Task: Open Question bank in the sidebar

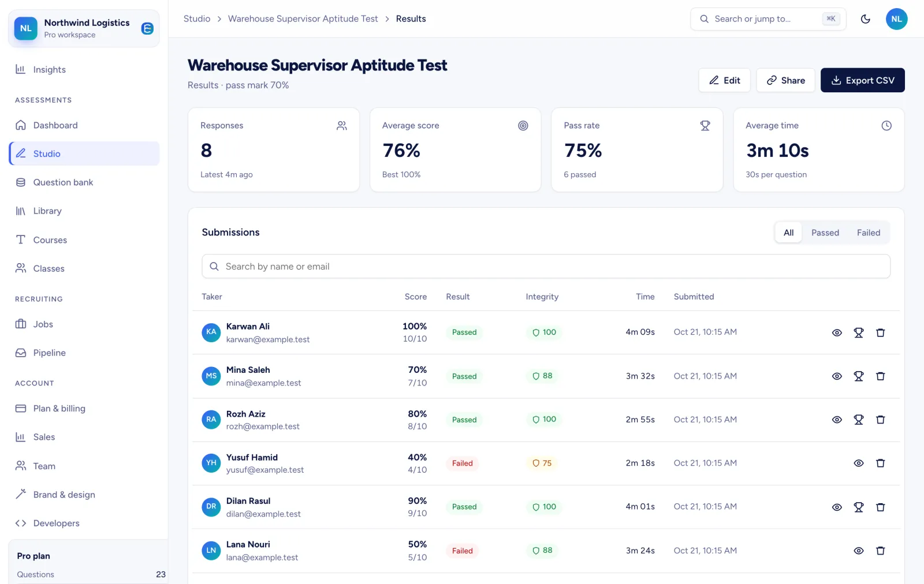Action: (x=84, y=182)
